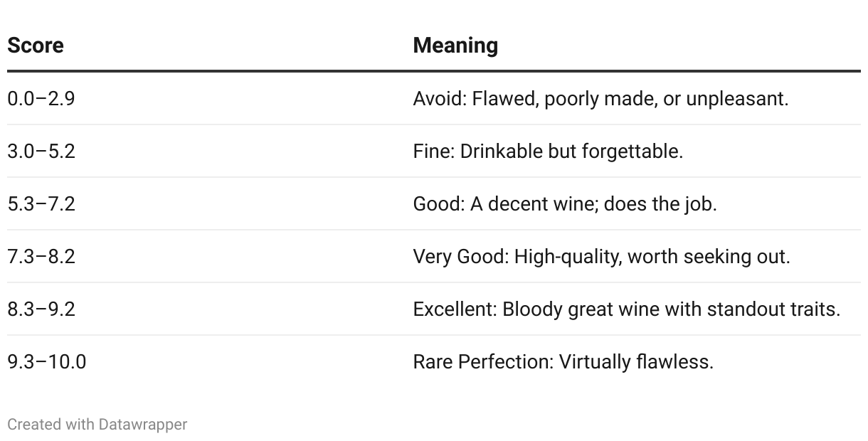This screenshot has width=868, height=441.
Task: Click the text 'Virtually flawless'
Action: (635, 361)
